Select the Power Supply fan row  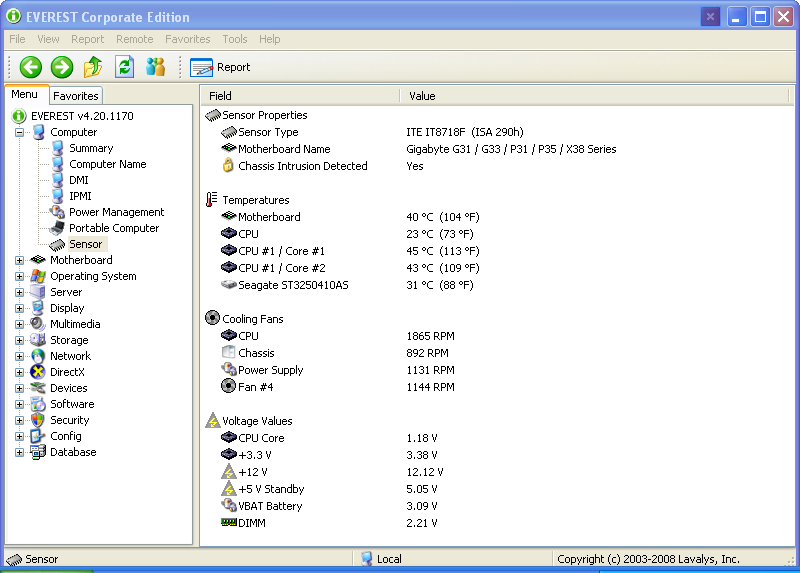[495, 370]
